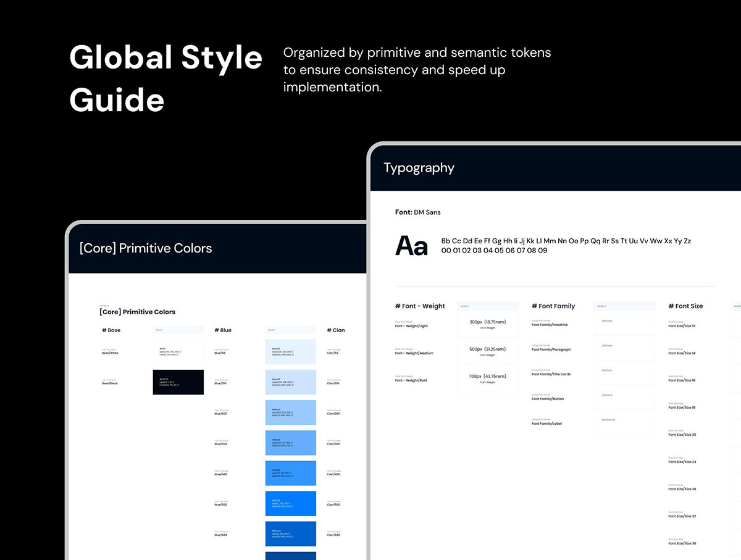This screenshot has height=560, width=741.
Task: Click the large 'Aa' type specimen
Action: pyautogui.click(x=411, y=246)
